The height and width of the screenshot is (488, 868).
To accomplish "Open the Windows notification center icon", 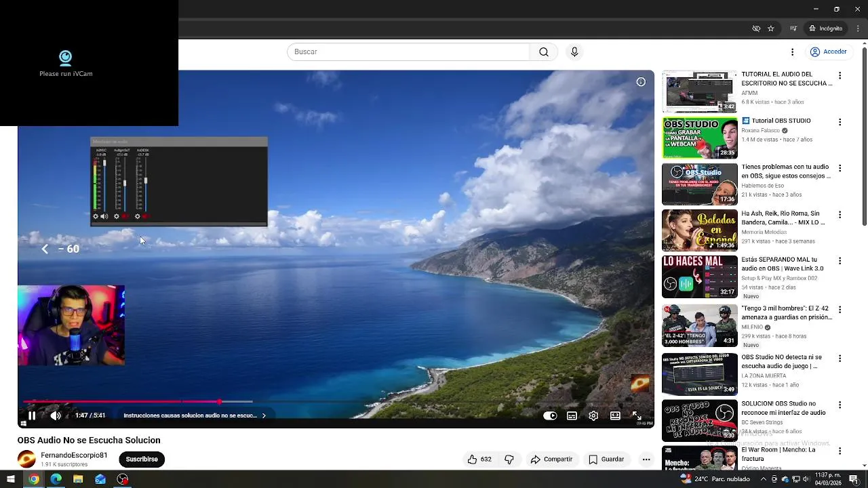I will click(x=854, y=479).
